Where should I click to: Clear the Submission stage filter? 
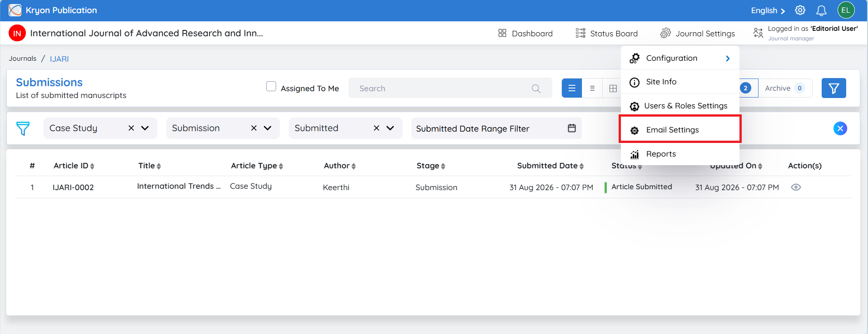pyautogui.click(x=254, y=128)
